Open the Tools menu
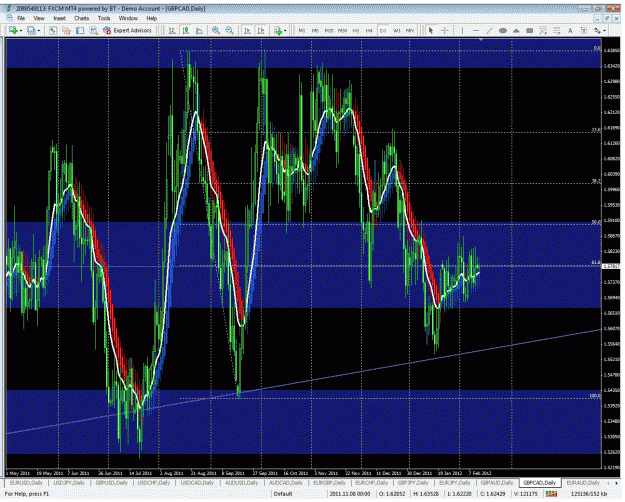Viewport: 625px width, 502px height. [104, 18]
